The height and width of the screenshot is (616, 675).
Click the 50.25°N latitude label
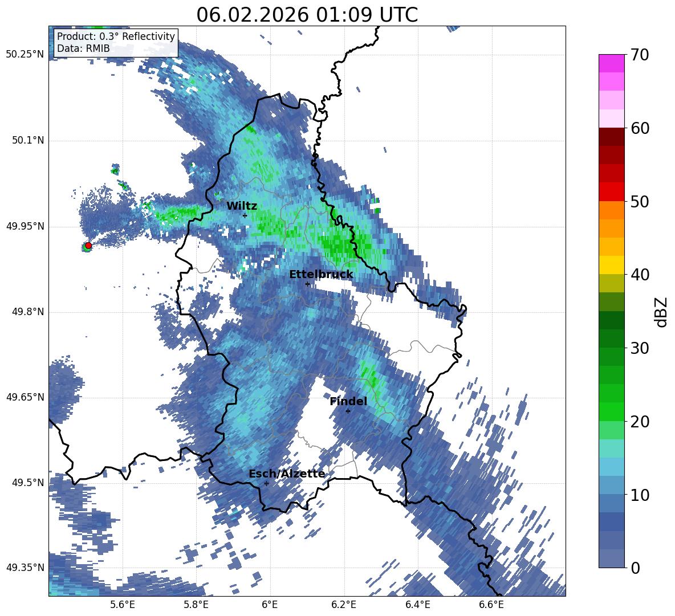click(25, 55)
